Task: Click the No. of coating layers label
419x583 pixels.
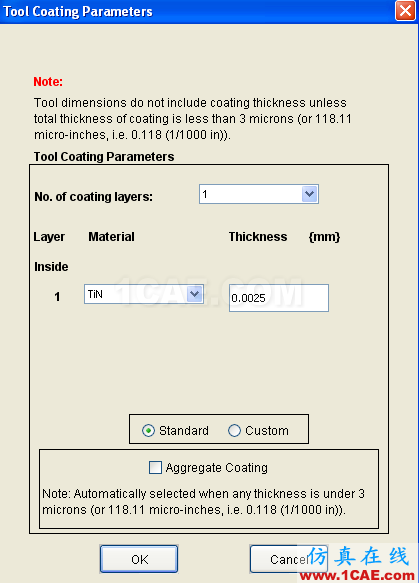Action: [x=93, y=197]
